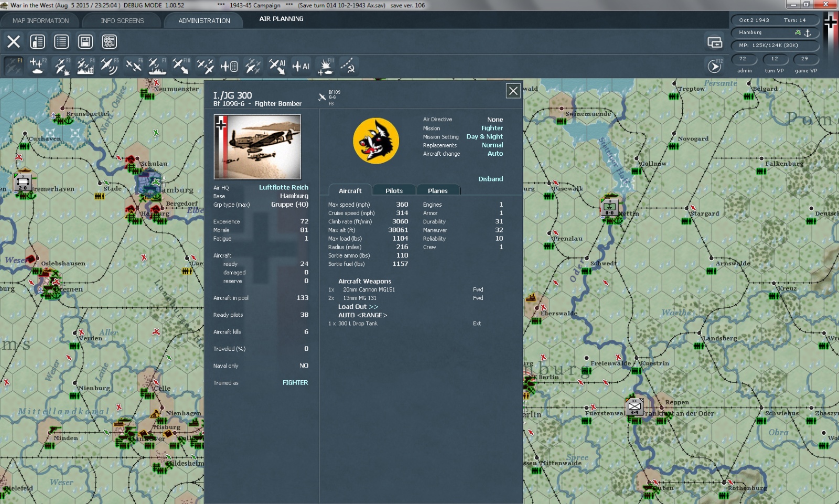Open the Administration menu tab

[x=204, y=21]
